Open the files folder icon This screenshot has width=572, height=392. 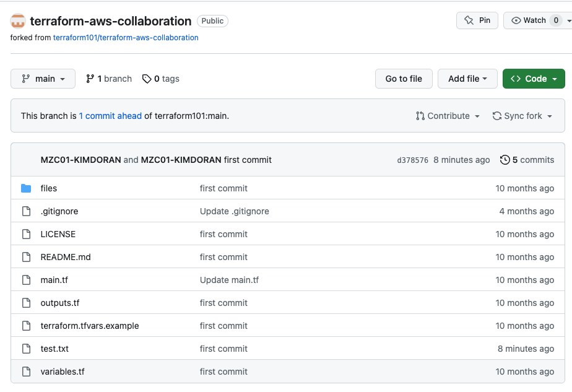click(x=26, y=188)
